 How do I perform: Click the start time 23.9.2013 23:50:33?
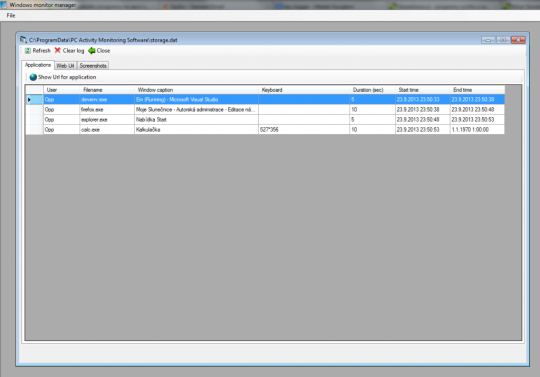coord(422,100)
